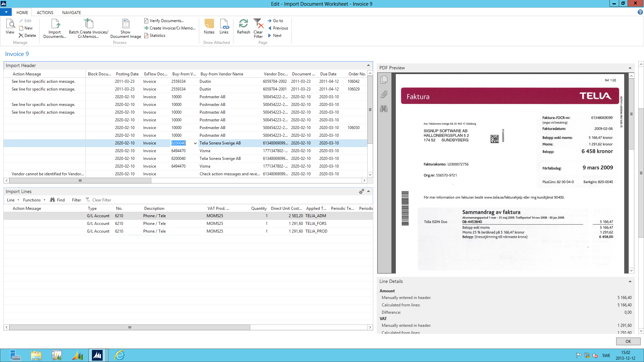This screenshot has height=362, width=644.
Task: Collapse the Import Header section
Action: coord(368,65)
